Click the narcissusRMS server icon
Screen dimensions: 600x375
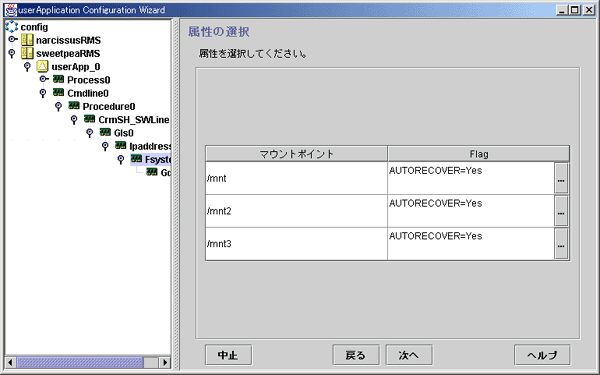pos(27,40)
